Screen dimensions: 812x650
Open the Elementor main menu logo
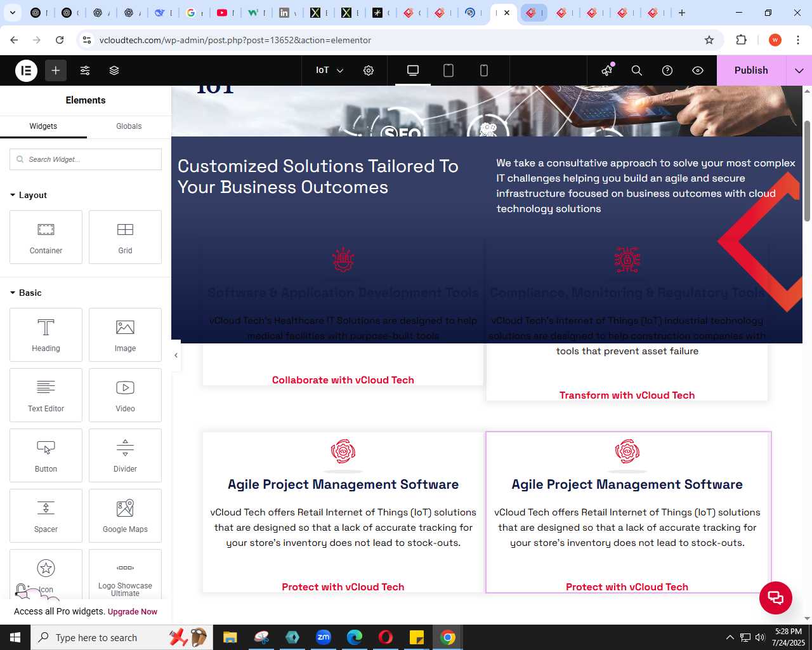coord(27,70)
